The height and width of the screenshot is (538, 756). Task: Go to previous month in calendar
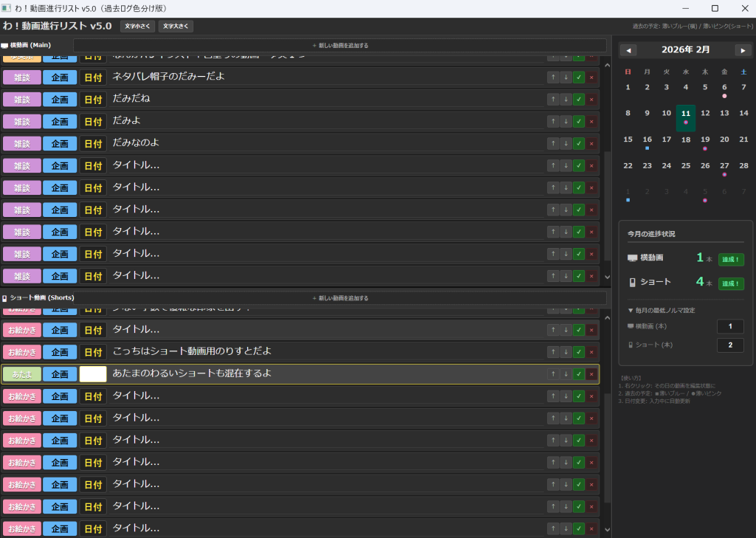click(628, 50)
